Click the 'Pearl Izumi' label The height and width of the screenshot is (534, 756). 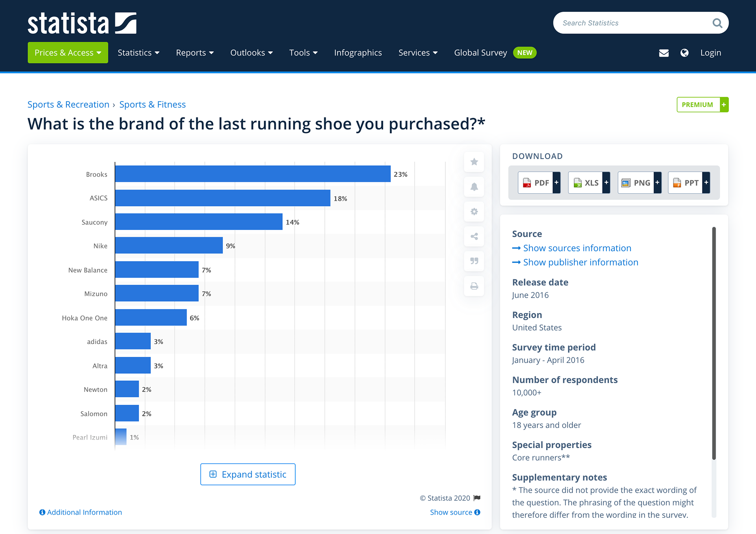coord(90,438)
